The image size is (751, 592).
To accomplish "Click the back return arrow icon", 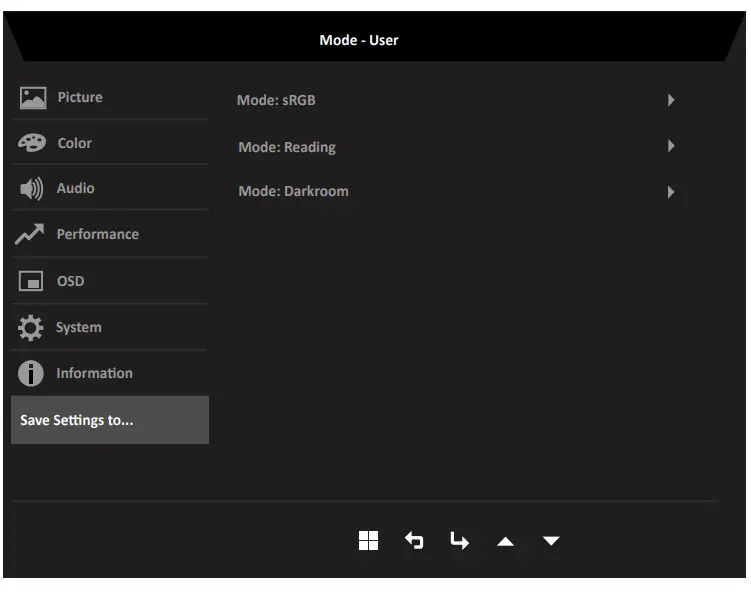I will pyautogui.click(x=414, y=541).
